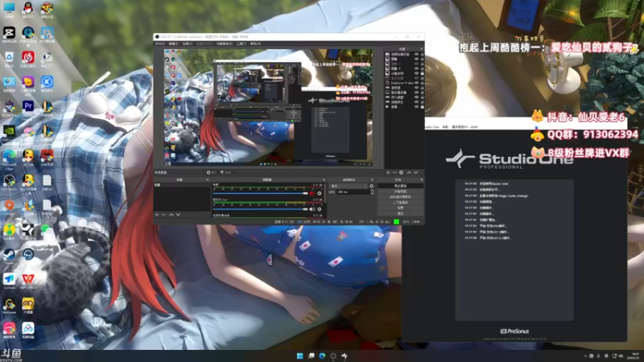
Task: Open the 文件(F) menu in OBS
Action: pos(160,43)
